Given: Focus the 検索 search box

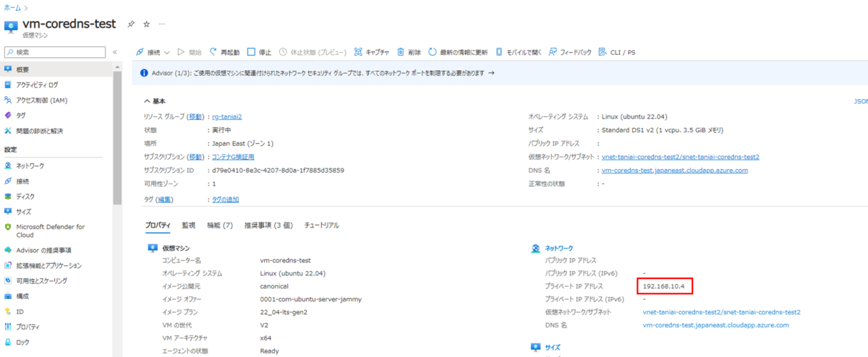Looking at the screenshot, I should click(x=56, y=52).
